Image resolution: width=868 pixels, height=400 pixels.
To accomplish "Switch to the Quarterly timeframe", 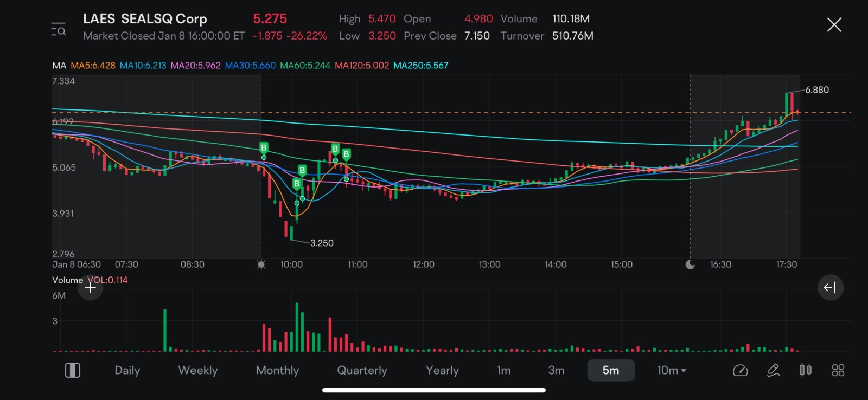I will point(362,370).
